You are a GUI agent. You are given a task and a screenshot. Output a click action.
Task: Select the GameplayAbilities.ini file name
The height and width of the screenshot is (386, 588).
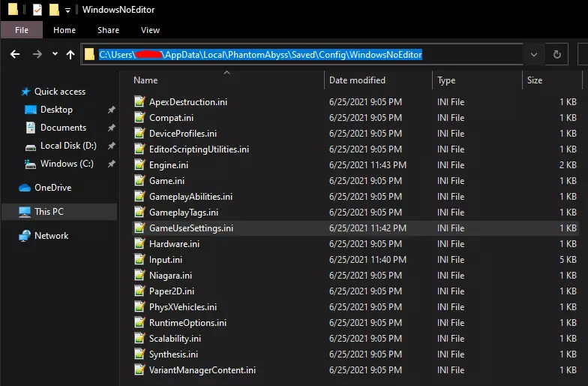click(x=190, y=197)
